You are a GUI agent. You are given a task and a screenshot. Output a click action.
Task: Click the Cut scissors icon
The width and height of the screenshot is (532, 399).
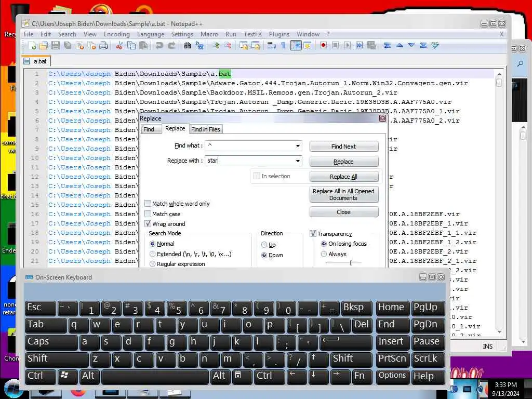(119, 46)
